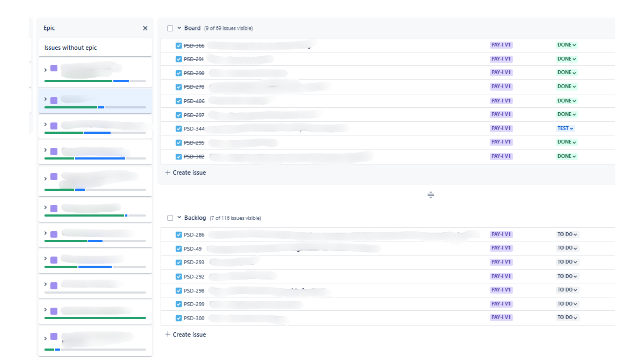
Task: Open the TO DO status dropdown for PSD-49
Action: point(567,248)
